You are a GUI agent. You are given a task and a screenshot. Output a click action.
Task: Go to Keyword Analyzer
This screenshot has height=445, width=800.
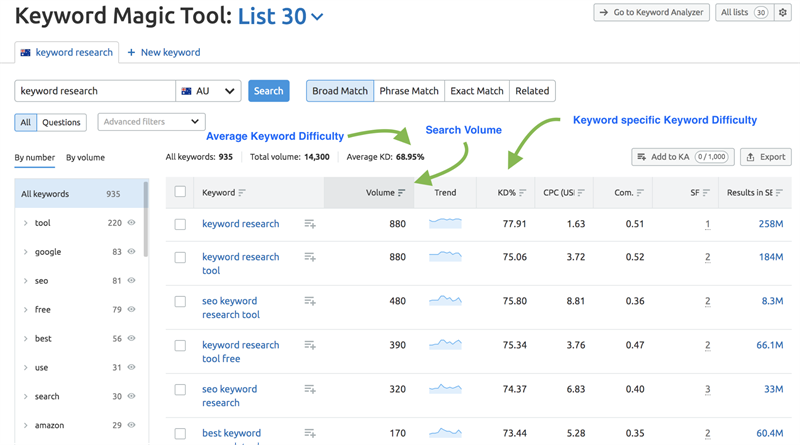[652, 12]
